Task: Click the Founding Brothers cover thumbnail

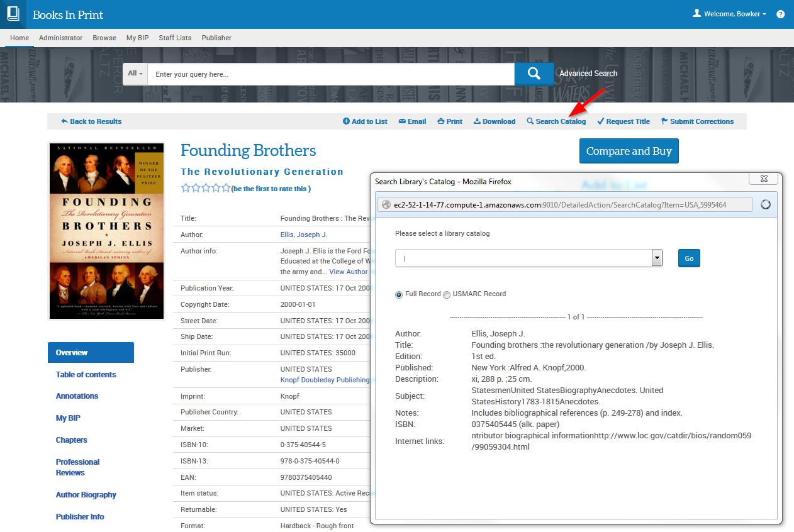Action: coord(106,231)
